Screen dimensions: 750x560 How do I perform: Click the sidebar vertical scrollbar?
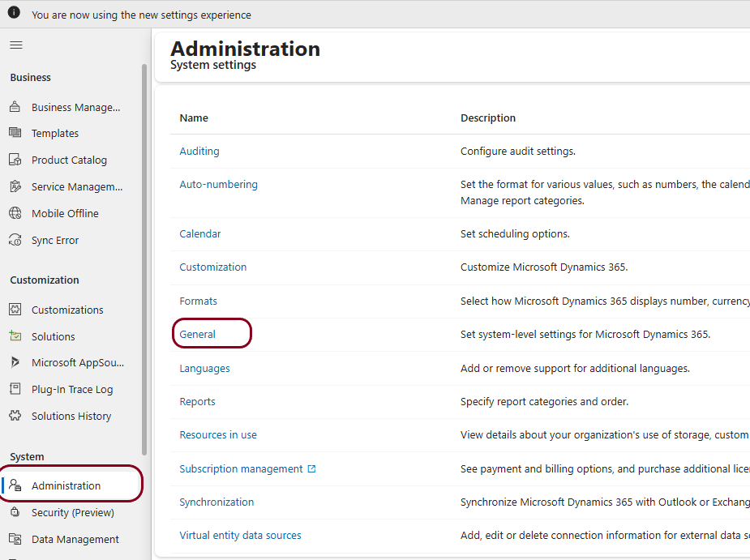coord(144,259)
